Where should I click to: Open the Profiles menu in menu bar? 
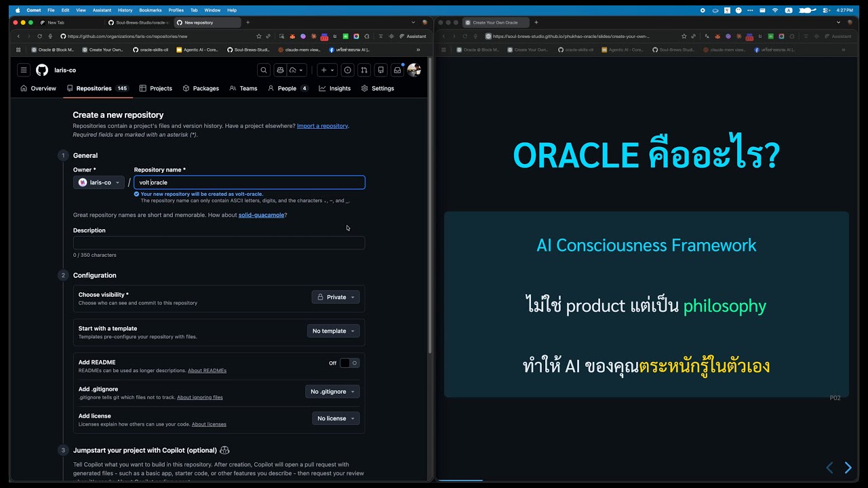pos(176,10)
